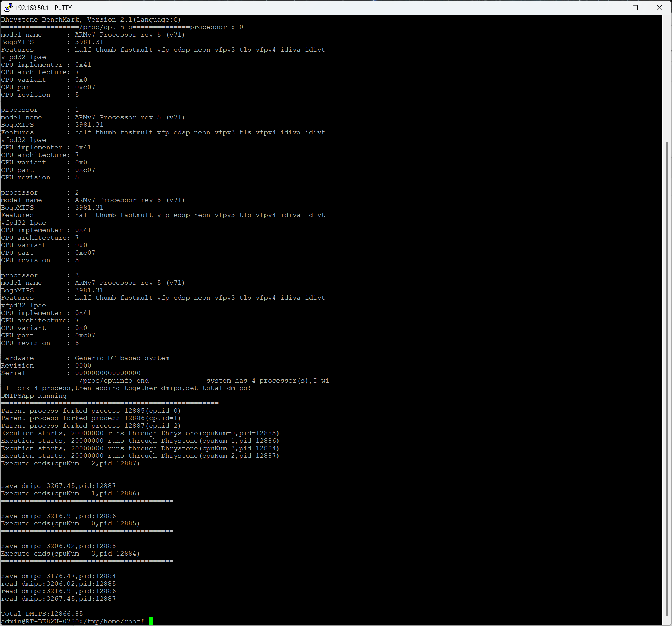Image resolution: width=672 pixels, height=626 pixels.
Task: Open PuTTY system menu icon in title bar
Action: 8,8
